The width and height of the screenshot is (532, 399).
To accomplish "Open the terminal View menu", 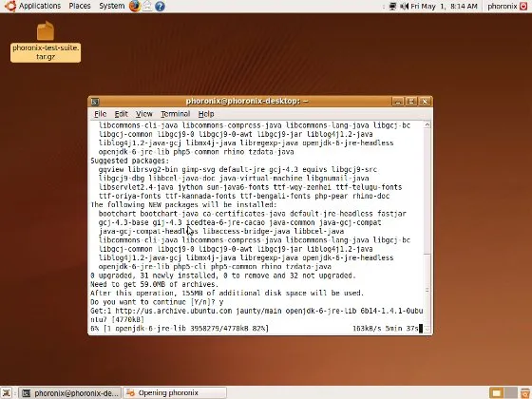I will [x=144, y=114].
